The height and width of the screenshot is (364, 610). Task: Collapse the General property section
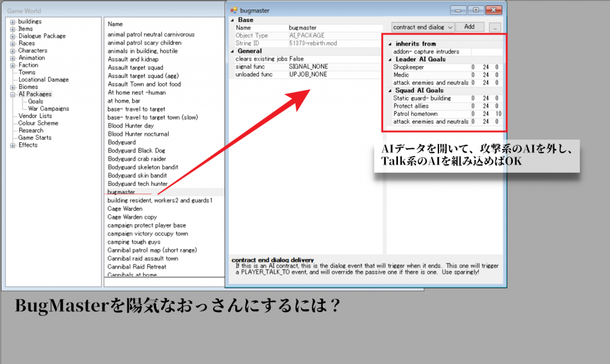[x=232, y=51]
